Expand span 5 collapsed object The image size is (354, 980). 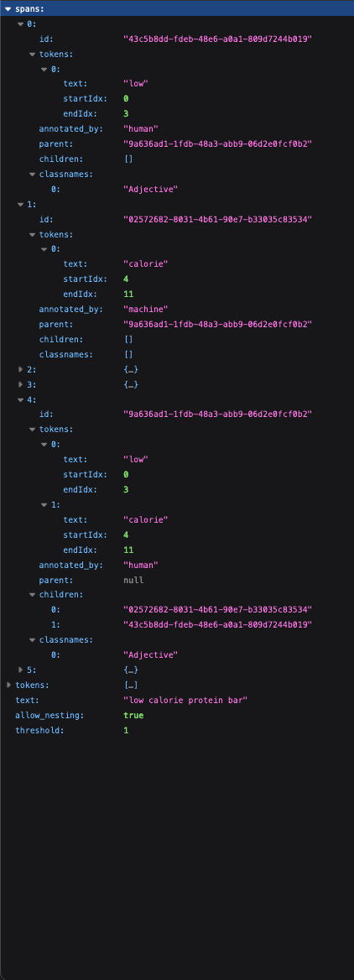click(21, 670)
